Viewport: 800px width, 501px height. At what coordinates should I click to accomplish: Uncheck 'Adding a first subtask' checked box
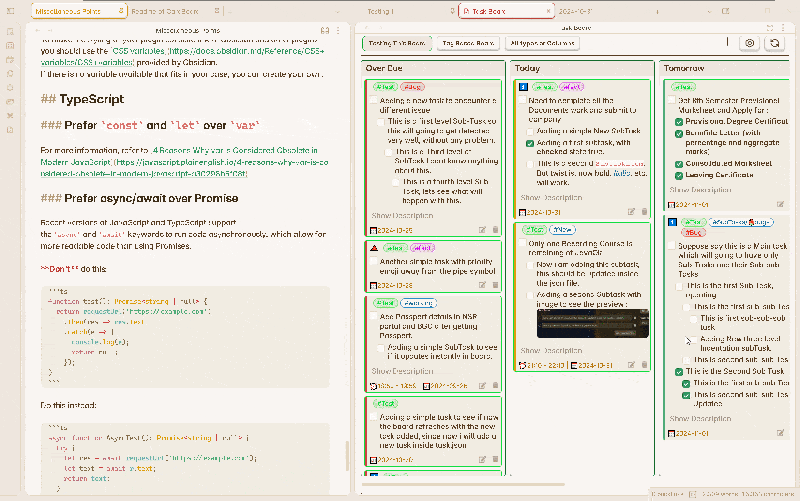point(530,143)
